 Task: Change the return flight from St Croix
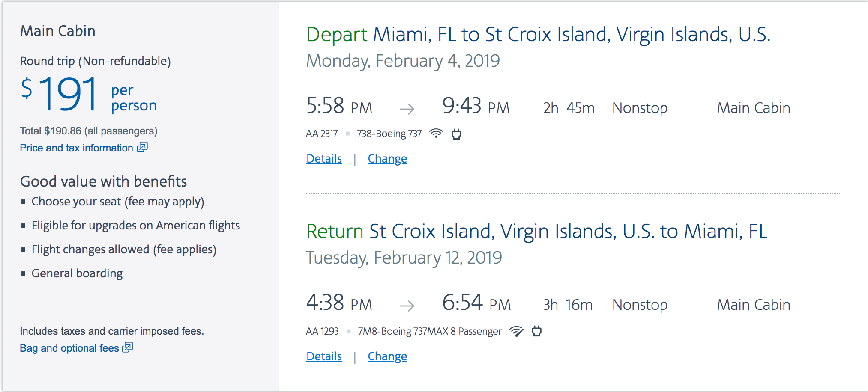point(387,356)
